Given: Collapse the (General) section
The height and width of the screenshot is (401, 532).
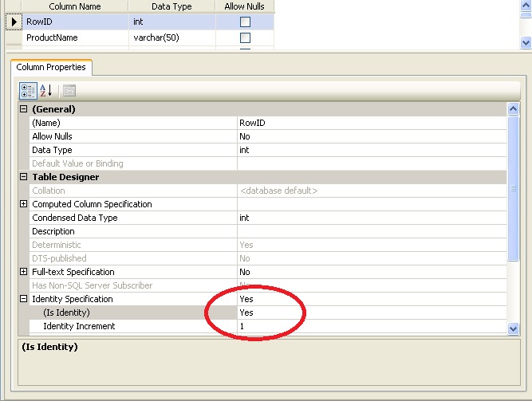Looking at the screenshot, I should [23, 109].
